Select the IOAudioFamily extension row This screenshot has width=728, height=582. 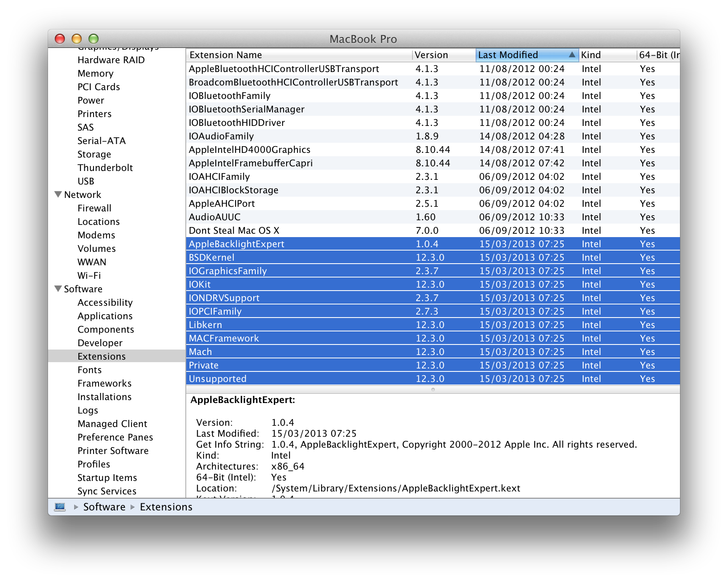pos(433,136)
